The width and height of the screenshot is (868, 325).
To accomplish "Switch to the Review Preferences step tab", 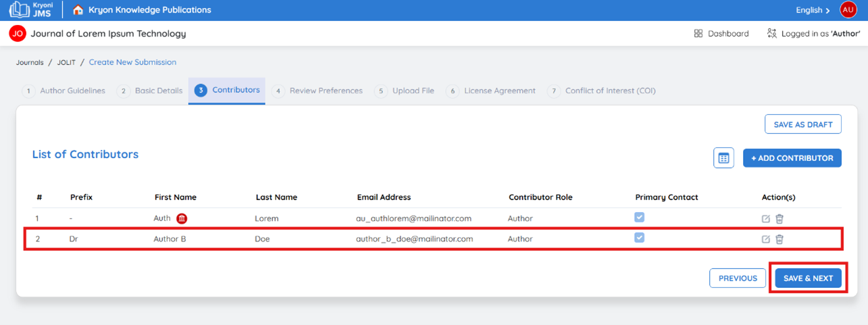I will pos(317,91).
